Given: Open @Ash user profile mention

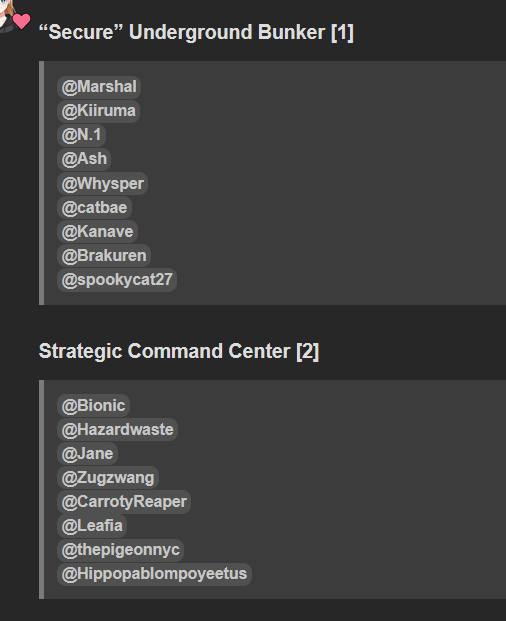Looking at the screenshot, I should (84, 159).
